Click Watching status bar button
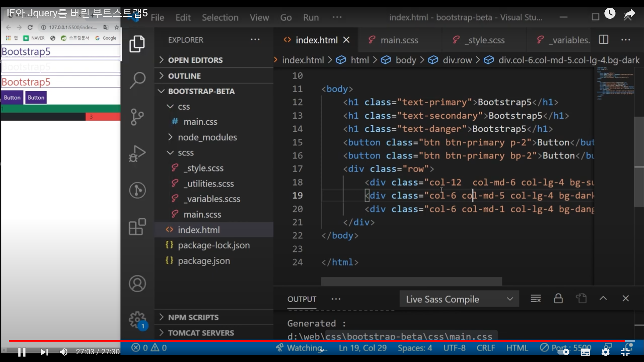This screenshot has width=644, height=362. 301,348
